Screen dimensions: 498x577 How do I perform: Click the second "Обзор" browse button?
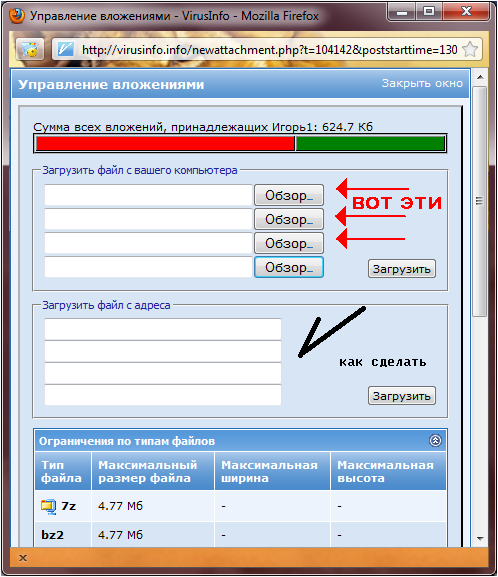click(289, 219)
